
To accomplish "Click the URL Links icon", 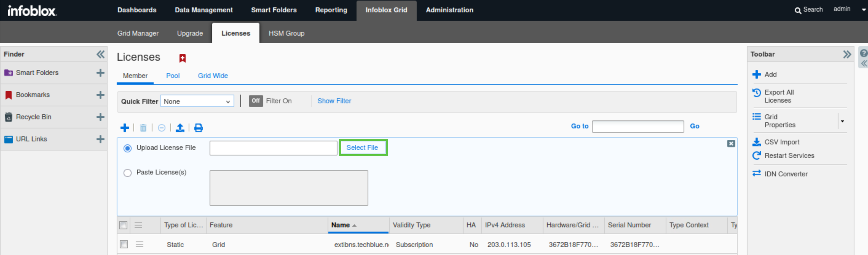I will pyautogui.click(x=8, y=139).
